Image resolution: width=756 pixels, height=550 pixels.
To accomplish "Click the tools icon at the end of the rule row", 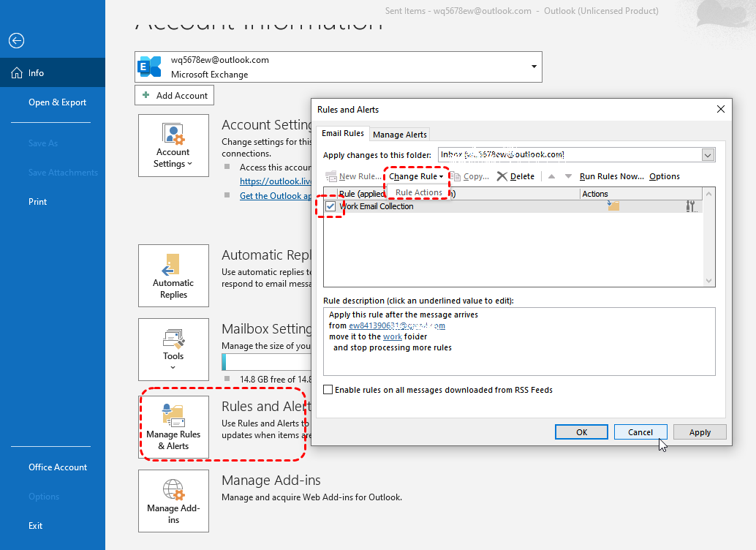I will pyautogui.click(x=691, y=206).
